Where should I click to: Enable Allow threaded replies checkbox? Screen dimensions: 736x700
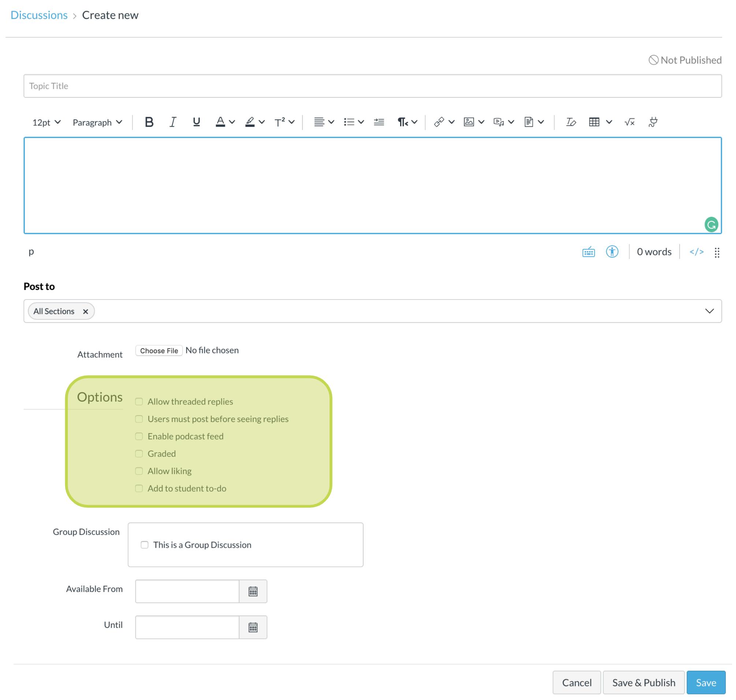pos(139,402)
